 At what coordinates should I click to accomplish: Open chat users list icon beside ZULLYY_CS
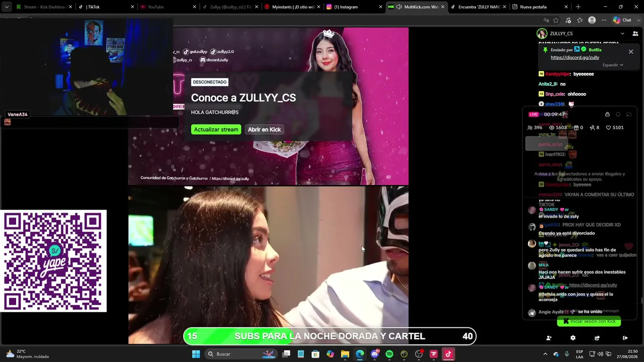[x=635, y=34]
